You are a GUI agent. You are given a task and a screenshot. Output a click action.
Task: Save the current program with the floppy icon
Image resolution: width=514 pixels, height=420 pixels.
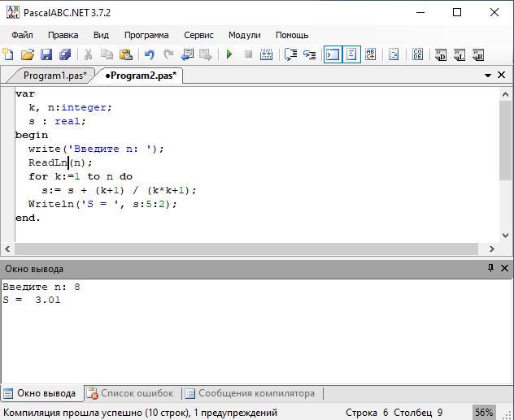46,54
